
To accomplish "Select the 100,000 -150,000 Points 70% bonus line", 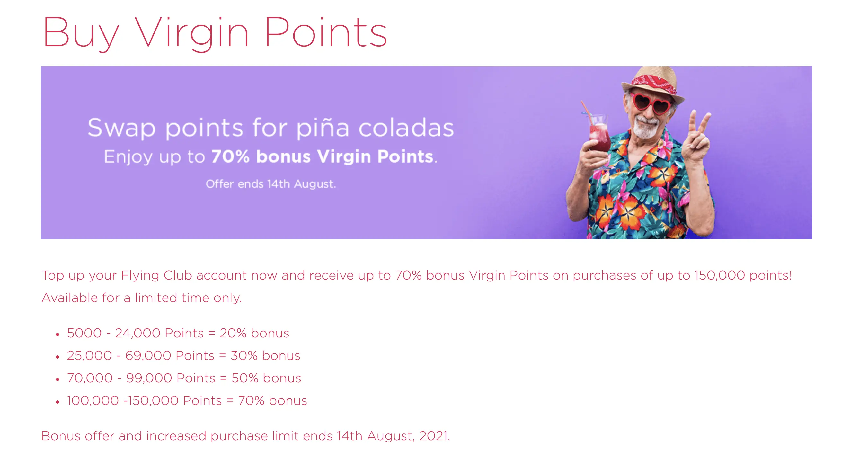I will [x=187, y=401].
